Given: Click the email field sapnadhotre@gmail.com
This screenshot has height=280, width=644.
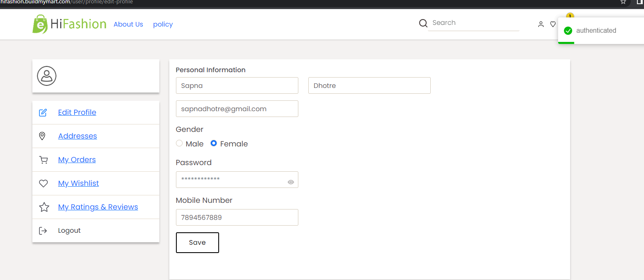Looking at the screenshot, I should point(237,109).
